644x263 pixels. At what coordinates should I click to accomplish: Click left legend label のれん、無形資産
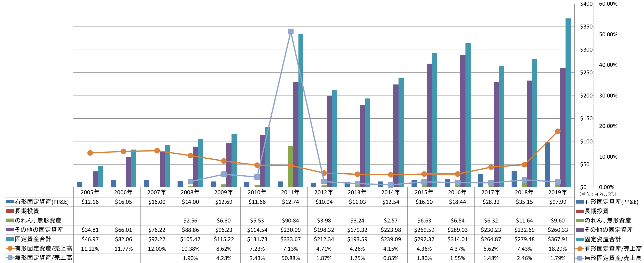(38, 221)
